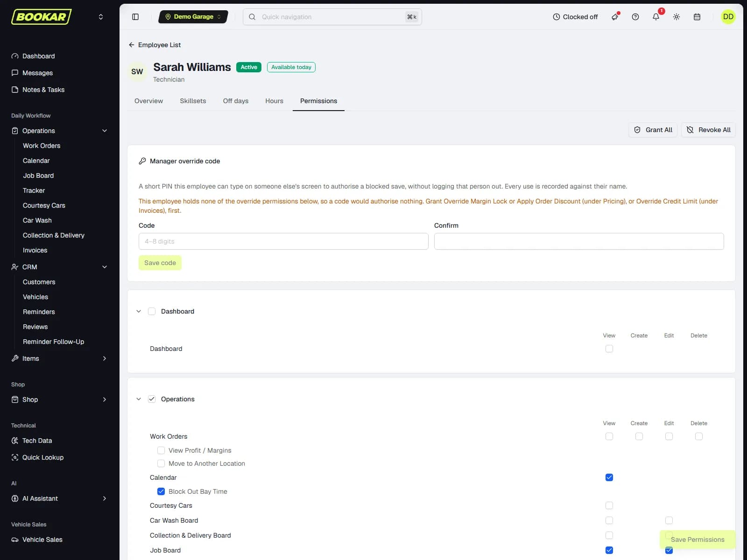
Task: Expand the Items sidebar section chevron
Action: tap(105, 358)
